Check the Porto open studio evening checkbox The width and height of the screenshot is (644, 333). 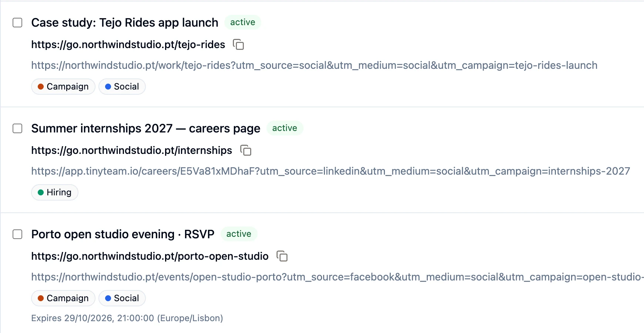[x=17, y=234]
